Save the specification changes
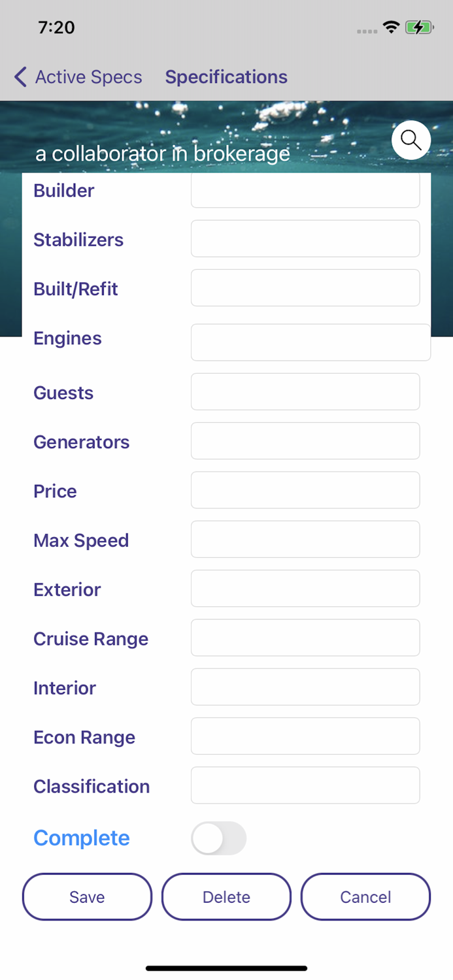Screen dimensions: 453x980 click(86, 896)
